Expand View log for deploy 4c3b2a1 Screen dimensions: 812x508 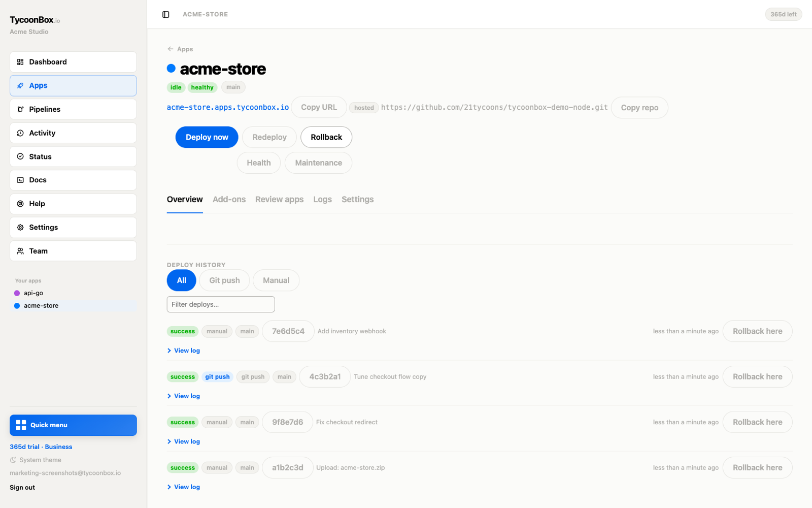(184, 396)
